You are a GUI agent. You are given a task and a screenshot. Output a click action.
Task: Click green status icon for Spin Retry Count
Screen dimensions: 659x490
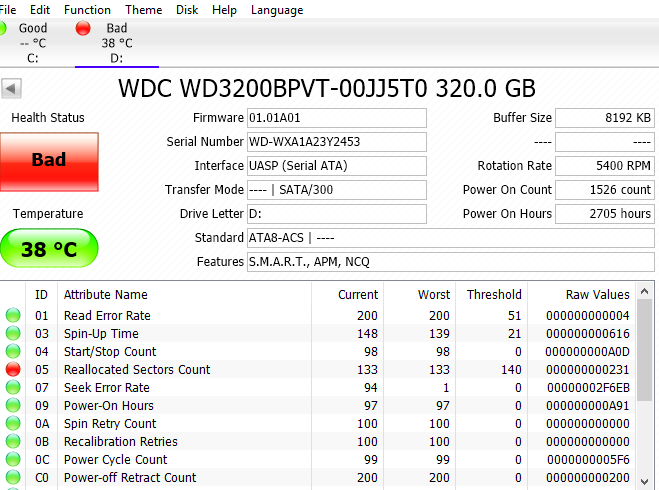(13, 424)
